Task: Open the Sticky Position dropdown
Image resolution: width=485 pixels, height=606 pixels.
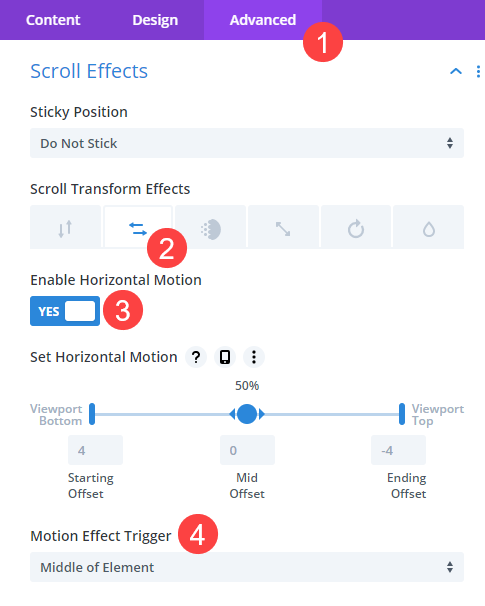Action: [x=247, y=143]
